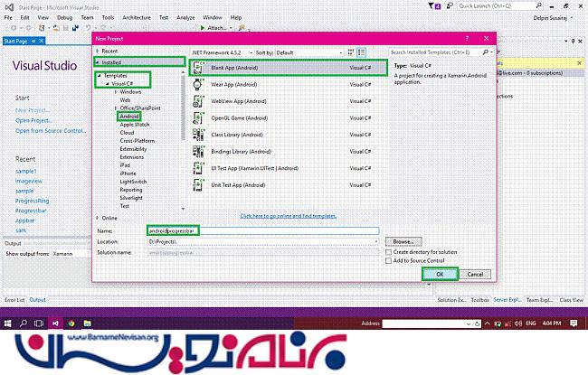Choose the WebView App (Android) icon
The height and width of the screenshot is (375, 588).
point(198,101)
